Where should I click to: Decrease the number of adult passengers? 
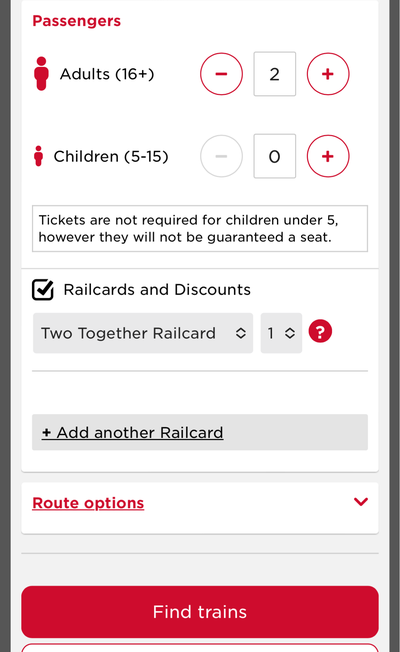[x=221, y=74]
